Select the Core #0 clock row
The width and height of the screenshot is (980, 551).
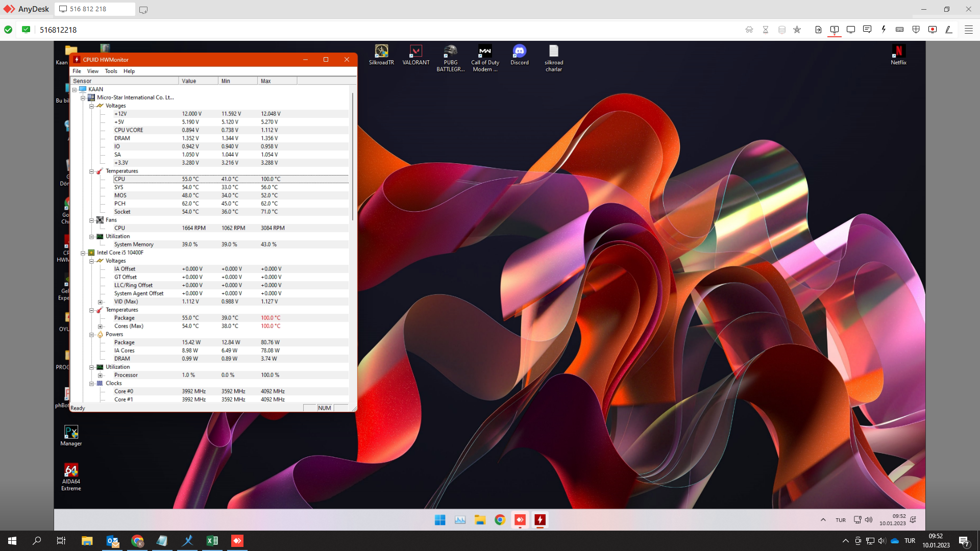point(231,391)
